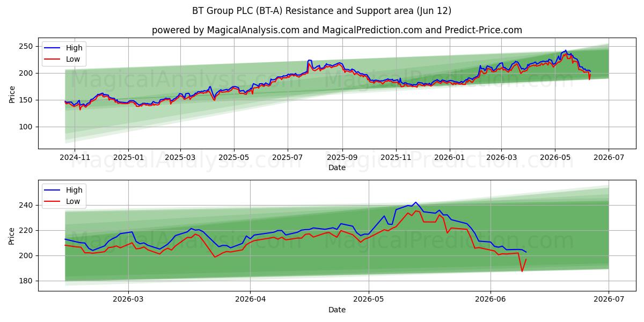Click the chart title 'BT Group PLC (BT-A) Resistance and Support area (Jun 12)'
This screenshot has height=322, width=644.
pos(321,11)
